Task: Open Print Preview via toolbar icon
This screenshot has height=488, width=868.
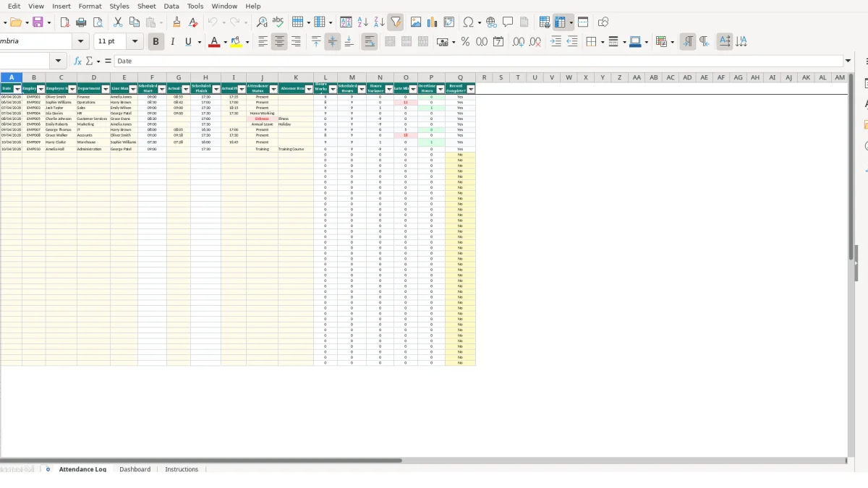Action: (98, 22)
